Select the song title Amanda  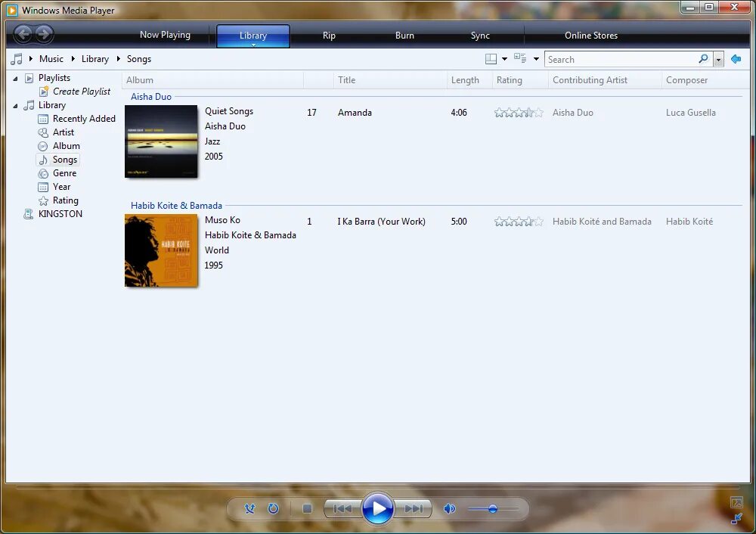point(355,113)
